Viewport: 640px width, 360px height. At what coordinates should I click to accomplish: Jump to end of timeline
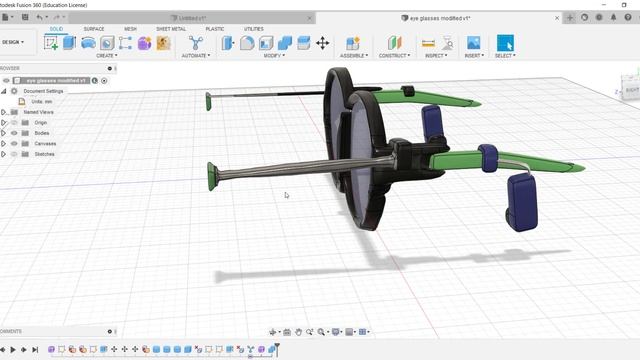[x=35, y=349]
